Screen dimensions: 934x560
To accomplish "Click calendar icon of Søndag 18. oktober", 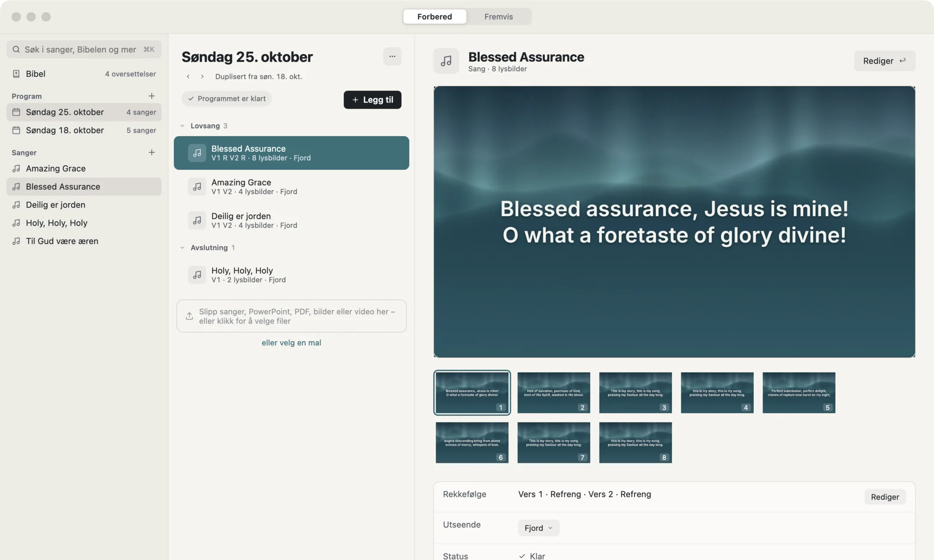I will pos(16,130).
